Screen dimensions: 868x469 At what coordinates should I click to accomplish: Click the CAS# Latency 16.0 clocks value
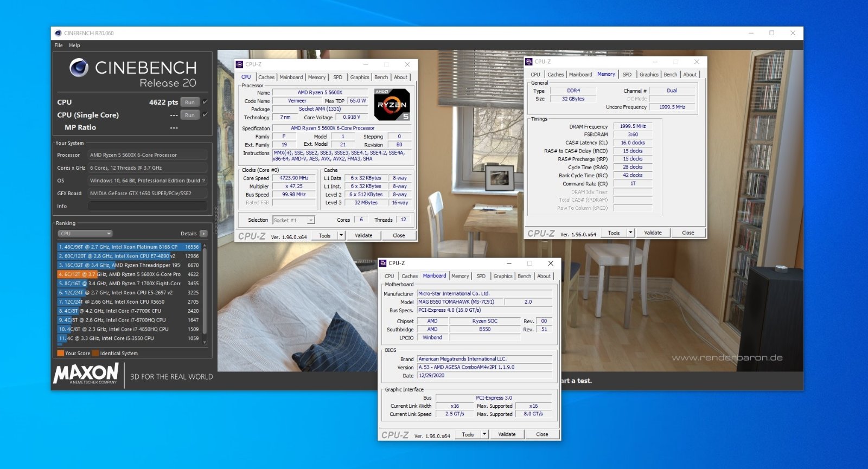tap(633, 143)
